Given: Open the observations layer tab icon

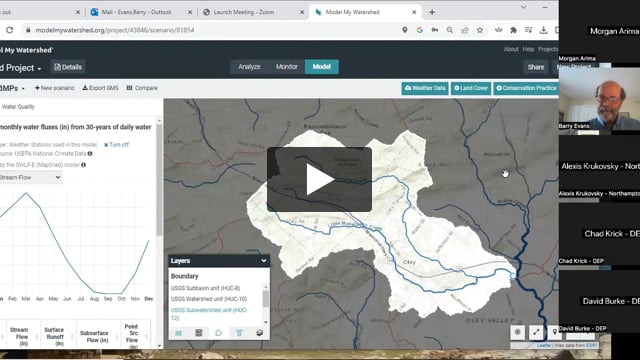Looking at the screenshot, I should 239,333.
